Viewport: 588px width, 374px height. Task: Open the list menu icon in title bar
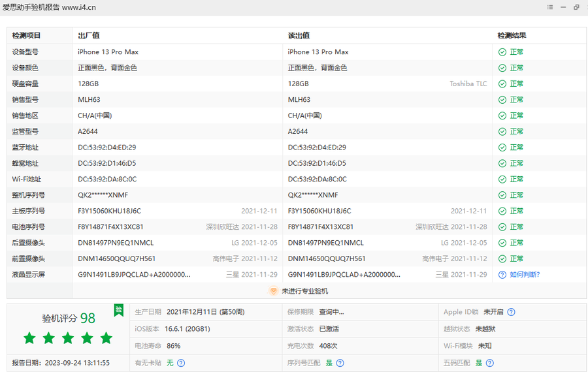pyautogui.click(x=549, y=7)
